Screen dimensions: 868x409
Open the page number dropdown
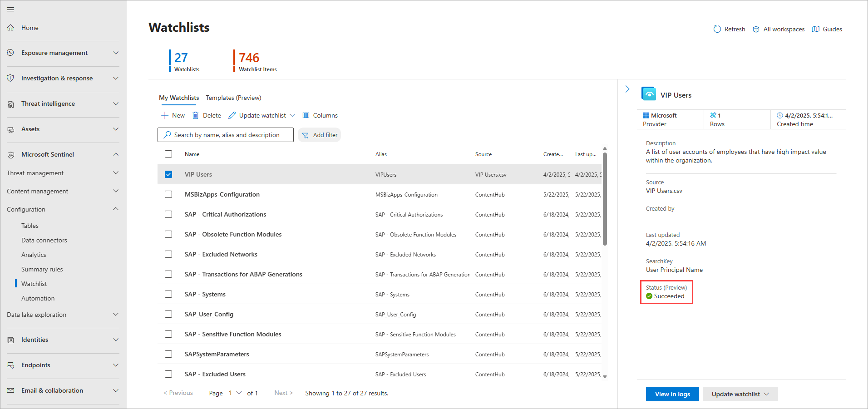[235, 393]
